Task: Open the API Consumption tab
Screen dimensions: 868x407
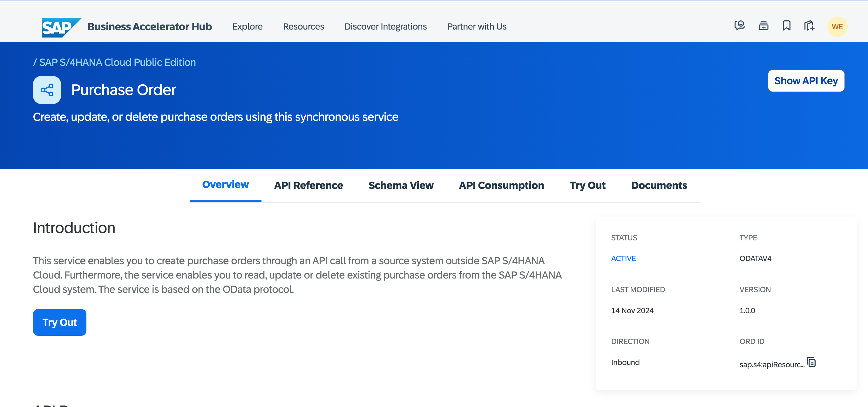Action: coord(501,185)
